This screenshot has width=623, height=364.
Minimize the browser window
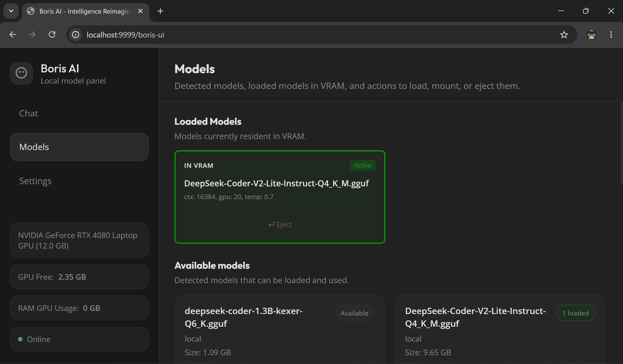(561, 11)
